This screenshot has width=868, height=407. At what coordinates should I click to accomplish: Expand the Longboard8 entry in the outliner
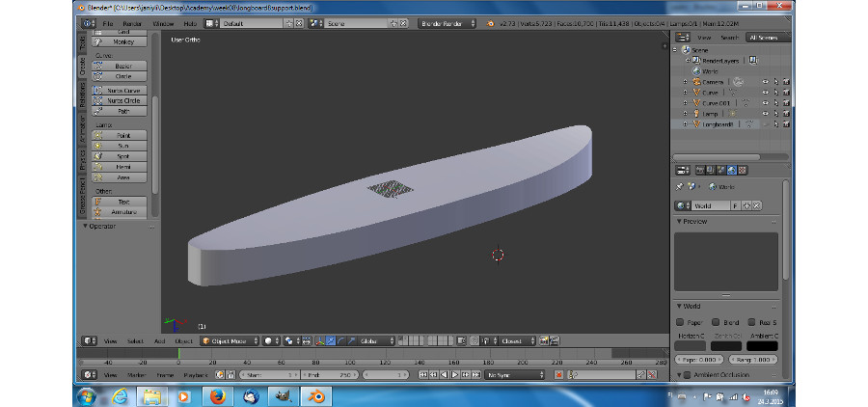685,124
